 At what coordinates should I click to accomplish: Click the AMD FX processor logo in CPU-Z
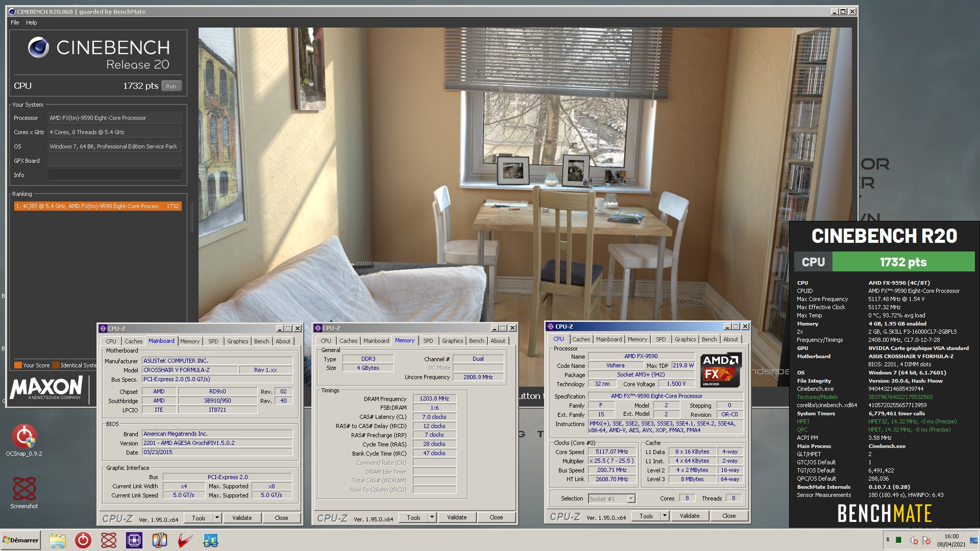[x=721, y=370]
